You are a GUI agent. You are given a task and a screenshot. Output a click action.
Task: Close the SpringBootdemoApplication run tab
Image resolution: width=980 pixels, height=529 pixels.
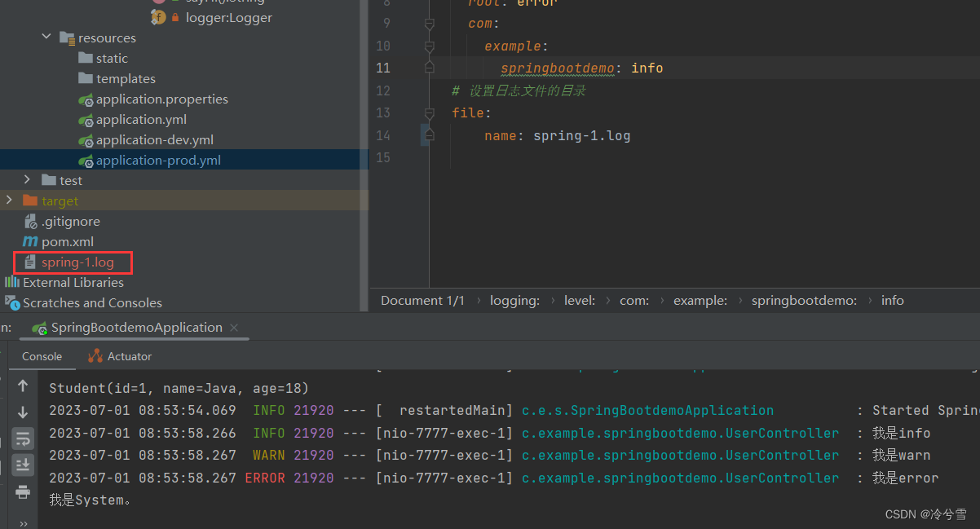[x=234, y=328]
